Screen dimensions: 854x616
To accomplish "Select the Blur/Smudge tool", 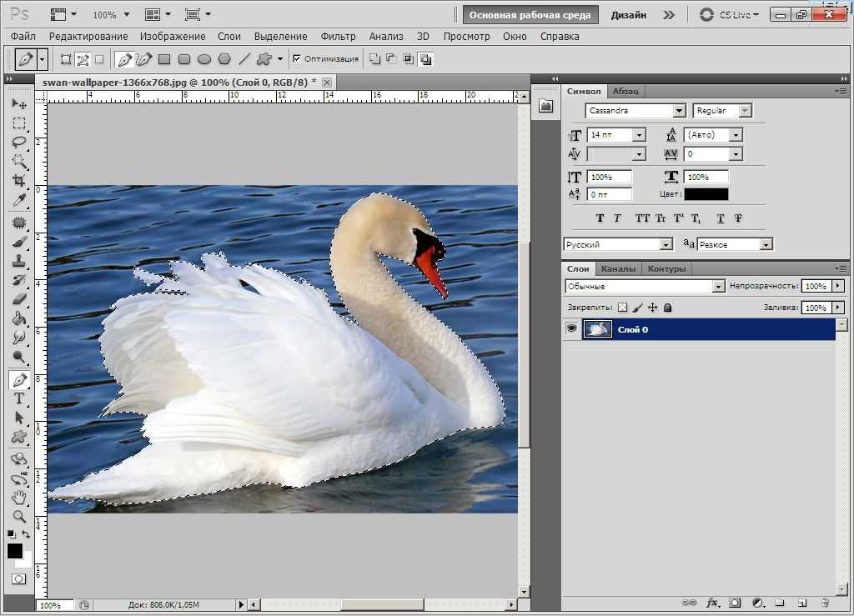I will 19,338.
